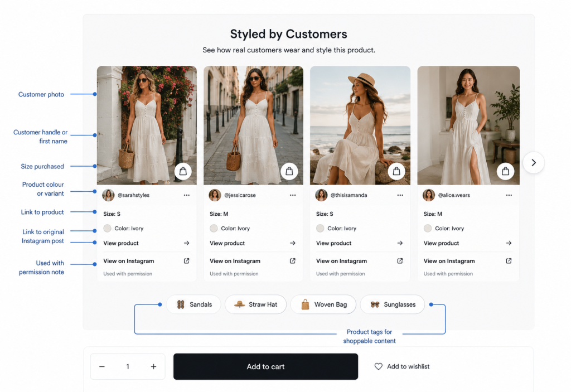
Task: Click View product link under @thisisamanda
Action: (x=333, y=243)
